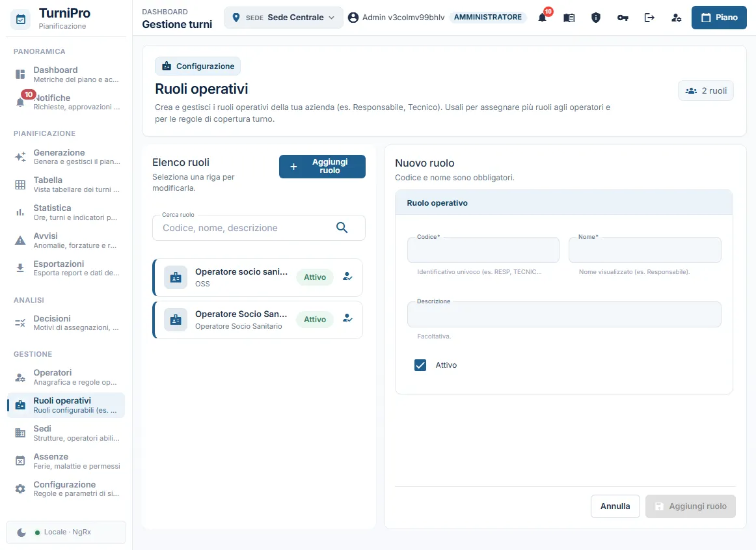Focus the Codice input field
756x550 pixels.
483,250
